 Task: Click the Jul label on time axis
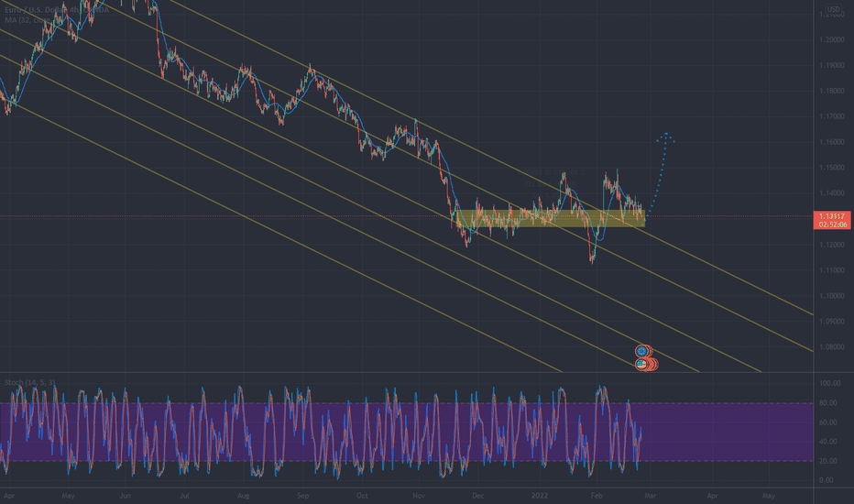pos(184,497)
